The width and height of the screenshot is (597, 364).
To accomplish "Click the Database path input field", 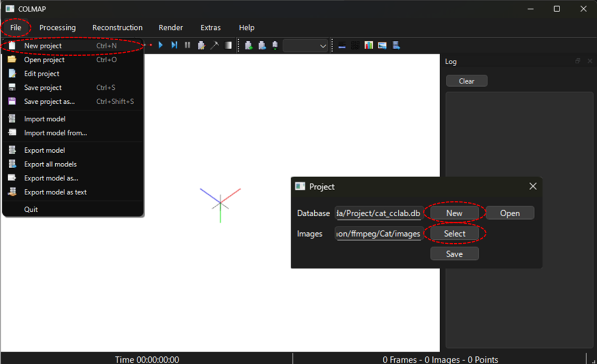I will click(x=379, y=213).
